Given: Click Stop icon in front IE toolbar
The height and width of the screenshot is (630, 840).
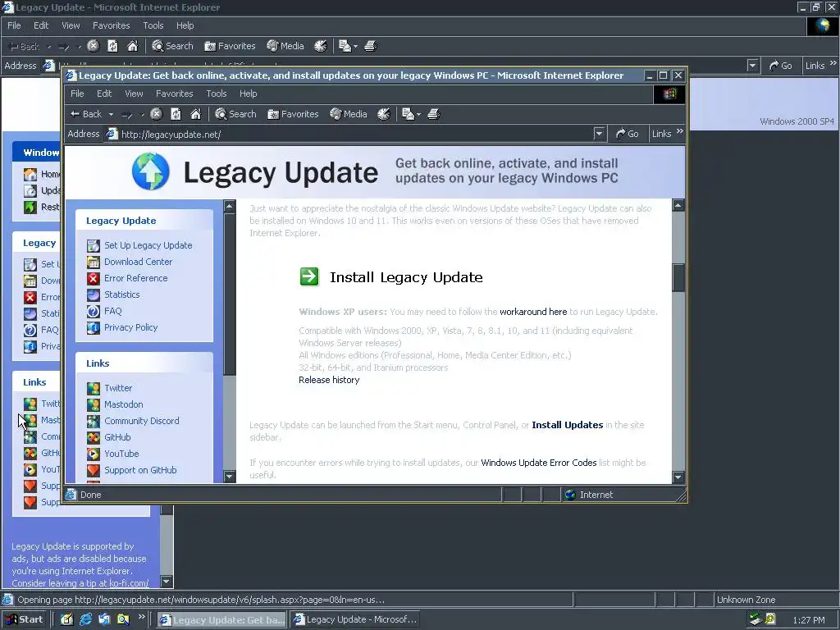Looking at the screenshot, I should coord(156,113).
